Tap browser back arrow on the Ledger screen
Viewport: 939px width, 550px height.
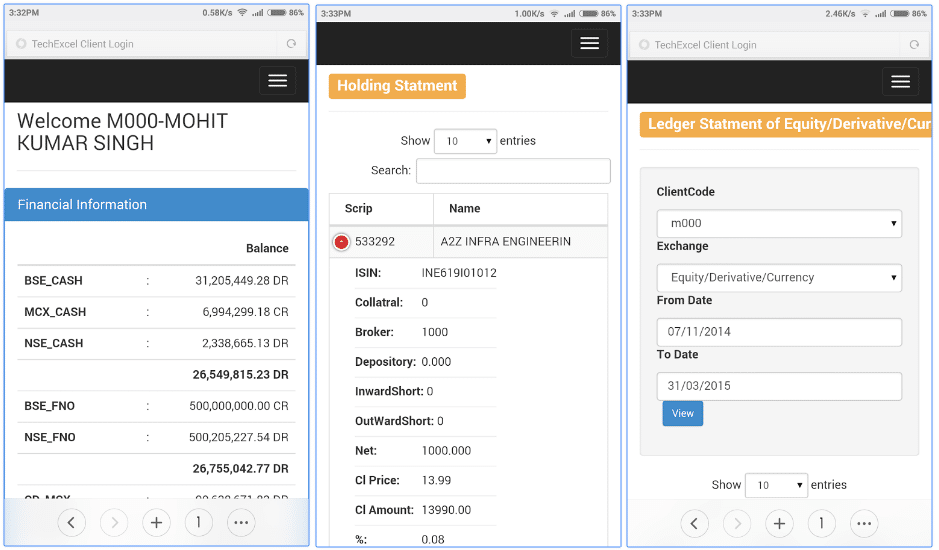(x=694, y=523)
